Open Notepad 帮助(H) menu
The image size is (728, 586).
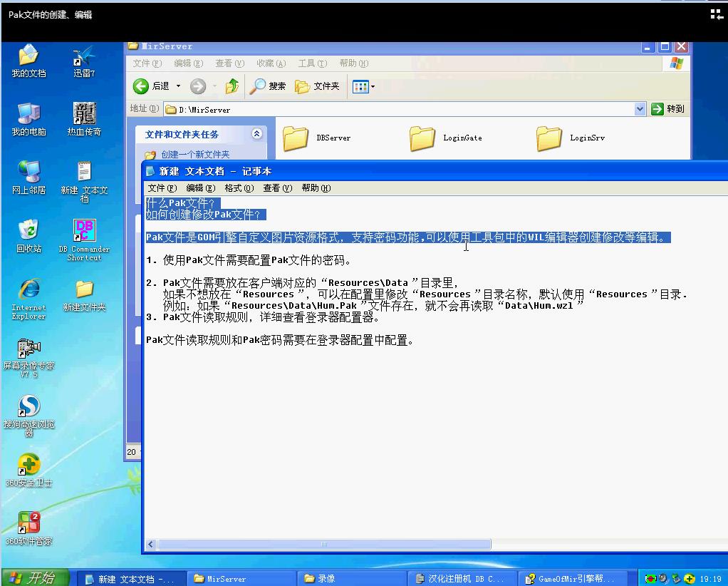click(x=316, y=187)
